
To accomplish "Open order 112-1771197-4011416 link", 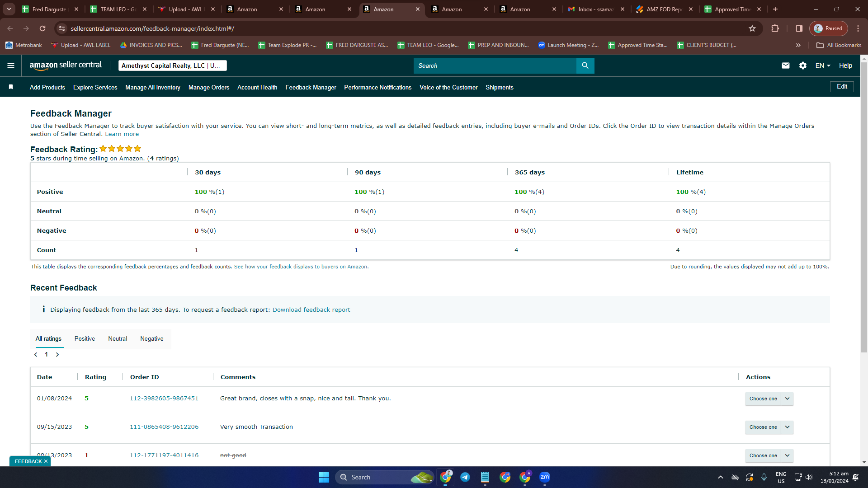I will (x=164, y=455).
